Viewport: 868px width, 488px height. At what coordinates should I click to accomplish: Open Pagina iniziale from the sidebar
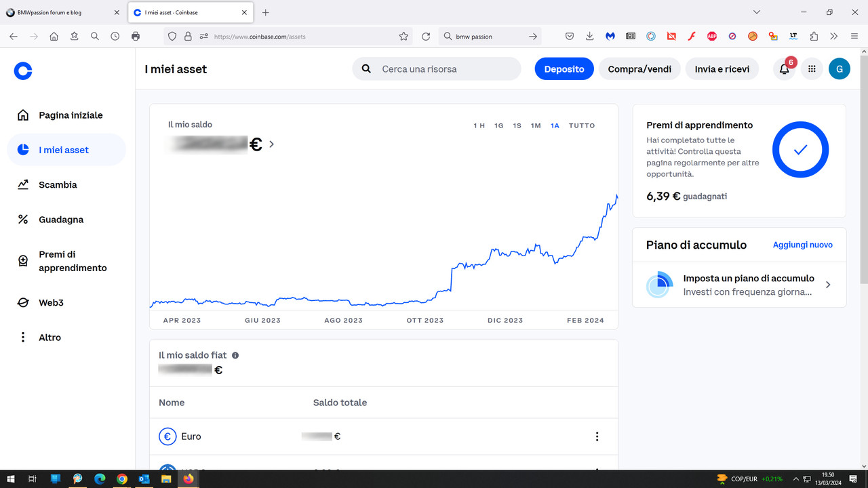point(66,115)
